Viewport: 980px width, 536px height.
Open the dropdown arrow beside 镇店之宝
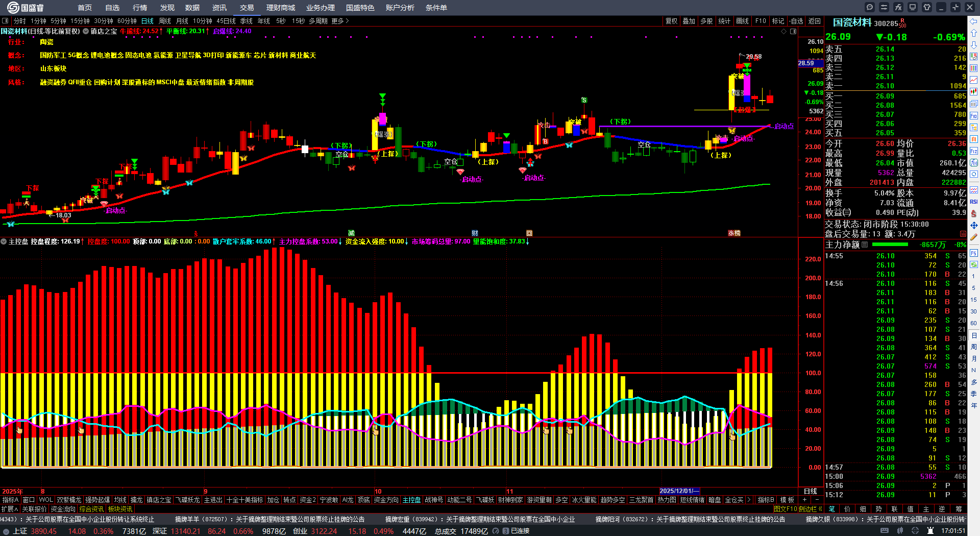(x=86, y=31)
